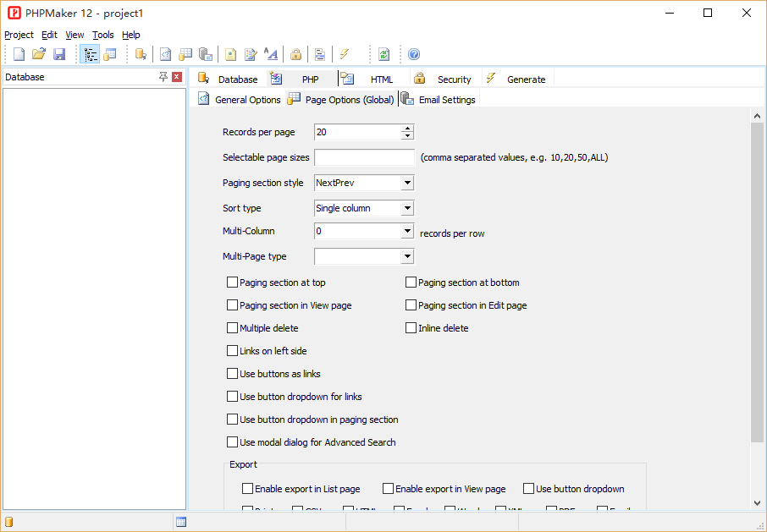Select the Page Options (Global) sub-tab
Viewport: 767px width, 532px height.
coord(341,100)
